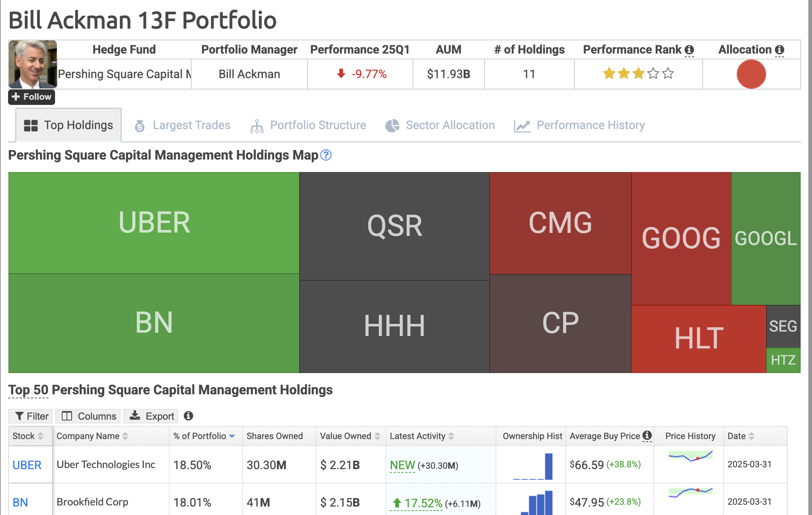Image resolution: width=812 pixels, height=515 pixels.
Task: Click Uber Technologies Inc company name
Action: [x=106, y=464]
